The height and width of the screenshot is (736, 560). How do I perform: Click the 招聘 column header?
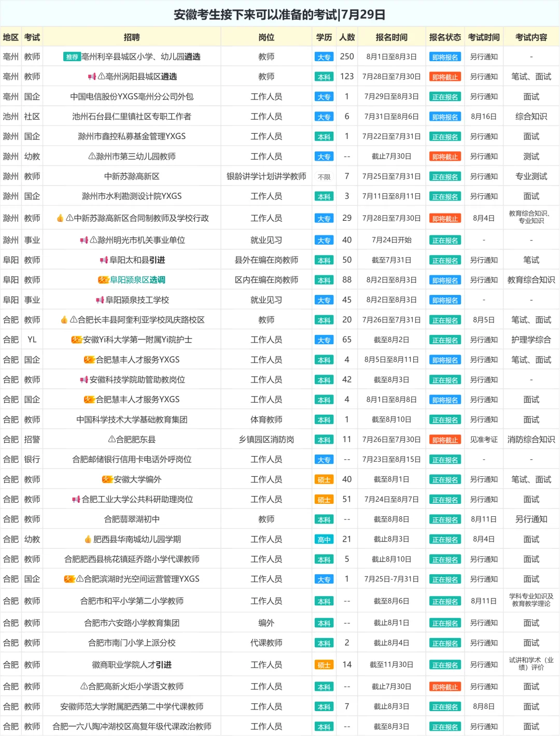[132, 37]
